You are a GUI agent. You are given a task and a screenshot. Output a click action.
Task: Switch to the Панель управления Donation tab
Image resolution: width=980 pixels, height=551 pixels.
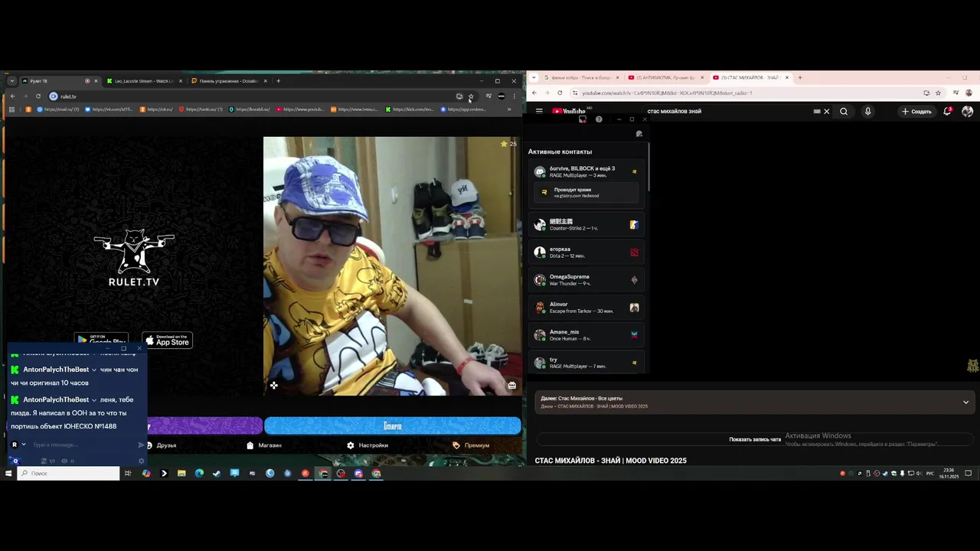coord(228,81)
